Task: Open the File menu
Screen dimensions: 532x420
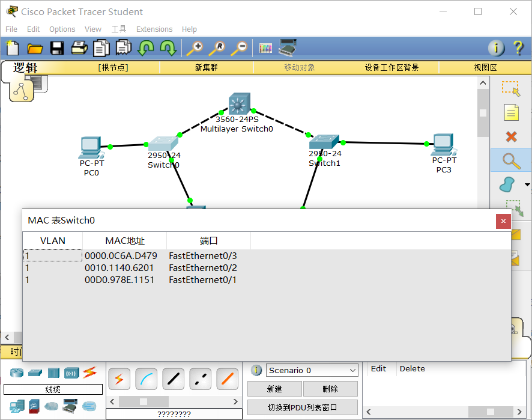Action: pyautogui.click(x=11, y=29)
